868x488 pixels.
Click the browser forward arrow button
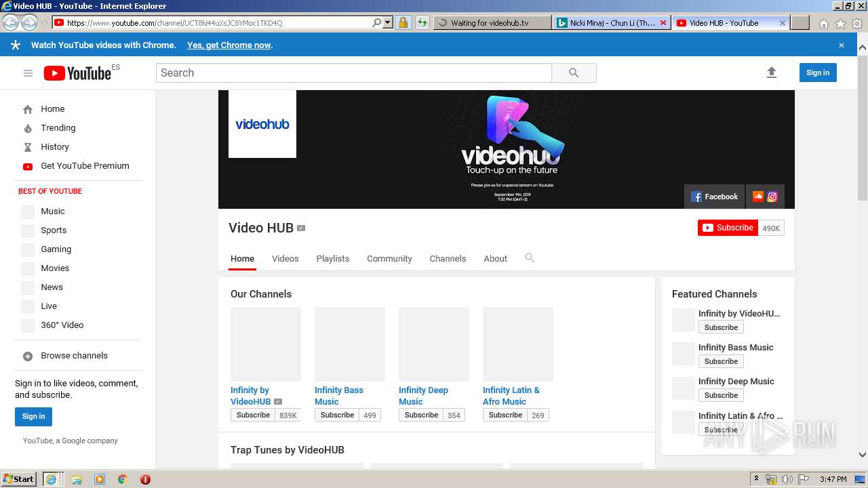pyautogui.click(x=29, y=22)
